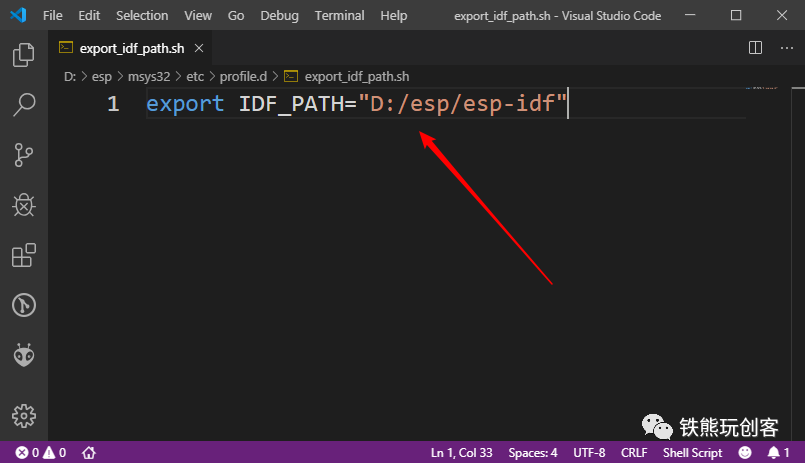Open the Explorer view in activity bar
Viewport: 805px width, 463px height.
click(24, 54)
